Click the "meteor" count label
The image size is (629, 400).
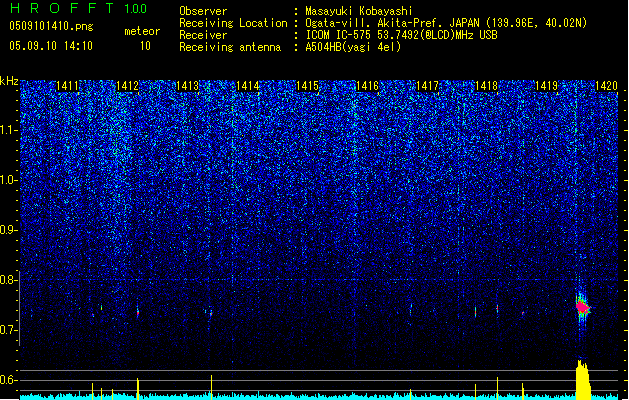(142, 31)
